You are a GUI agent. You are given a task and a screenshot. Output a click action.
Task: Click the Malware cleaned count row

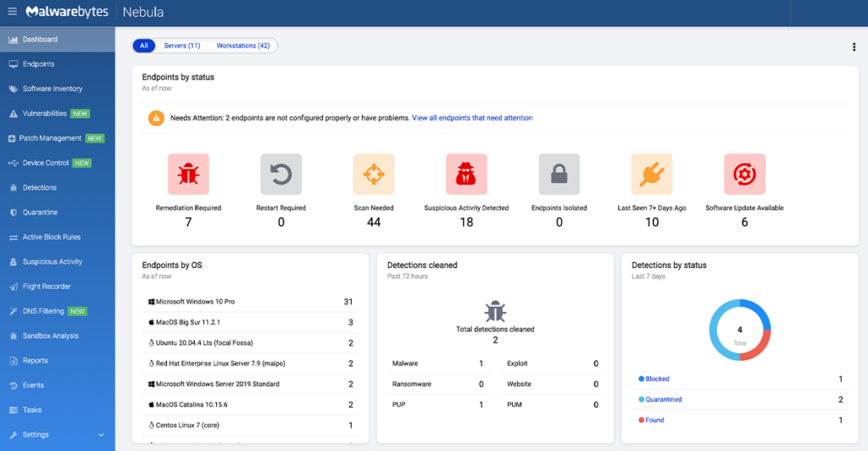click(x=438, y=364)
